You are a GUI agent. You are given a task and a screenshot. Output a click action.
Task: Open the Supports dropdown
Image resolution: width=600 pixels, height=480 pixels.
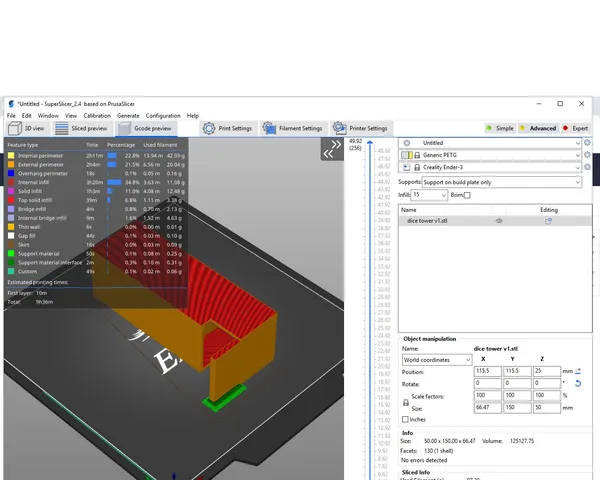tap(501, 182)
